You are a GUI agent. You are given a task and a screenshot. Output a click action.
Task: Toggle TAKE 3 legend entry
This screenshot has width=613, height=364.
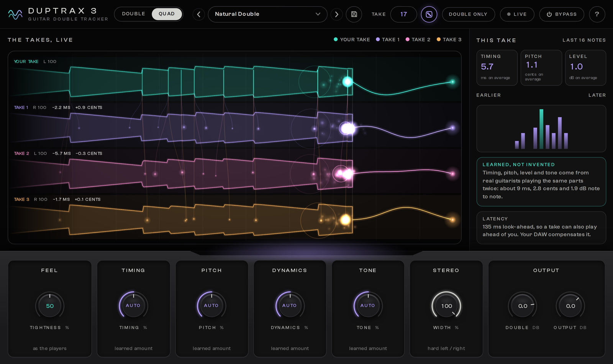pyautogui.click(x=449, y=39)
